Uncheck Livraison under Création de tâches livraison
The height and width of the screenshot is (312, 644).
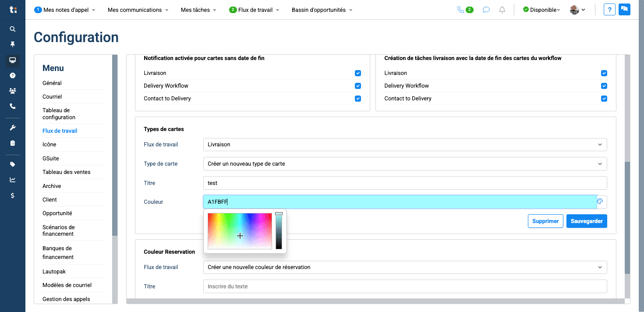point(604,73)
